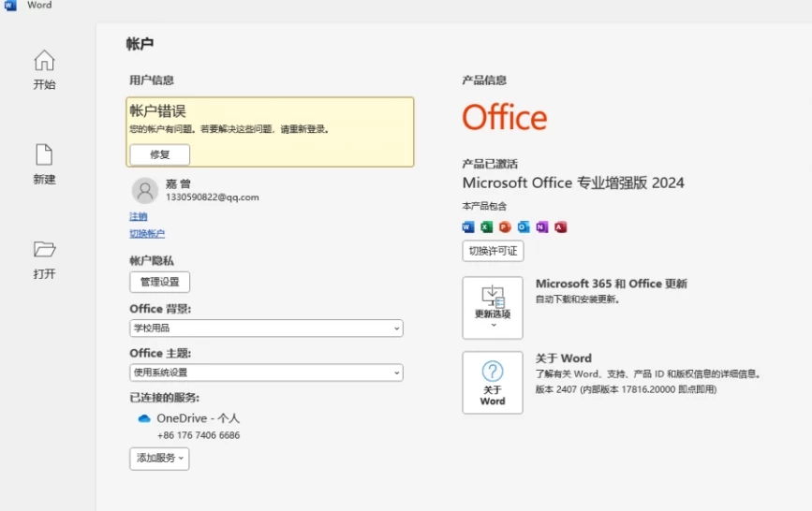Click the 版本 2407 version text
The height and width of the screenshot is (511, 812).
pos(626,389)
